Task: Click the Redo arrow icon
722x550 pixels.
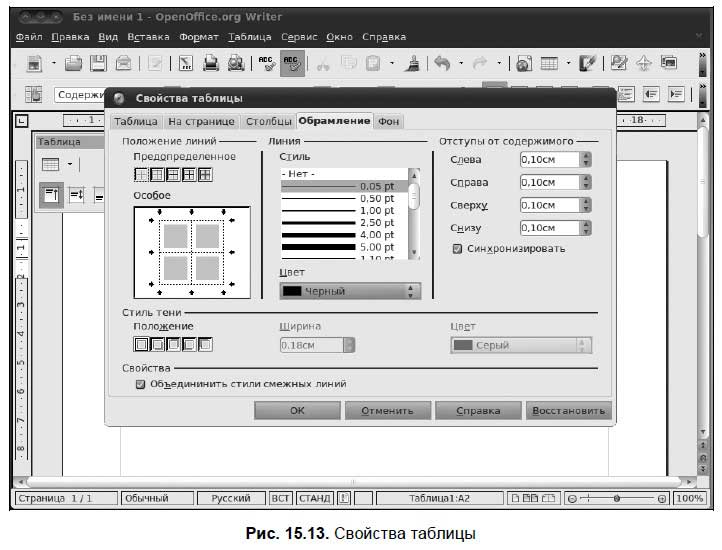Action: point(479,64)
